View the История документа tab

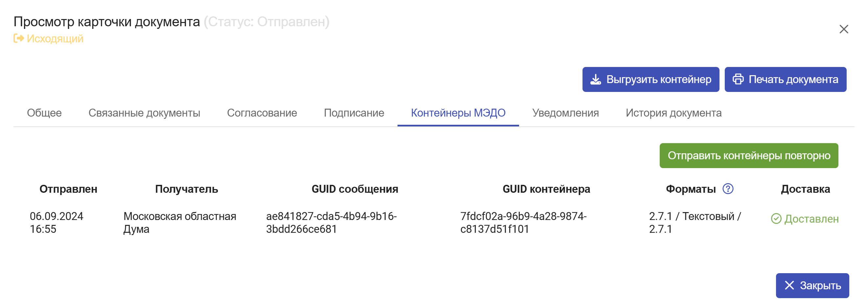click(x=674, y=113)
